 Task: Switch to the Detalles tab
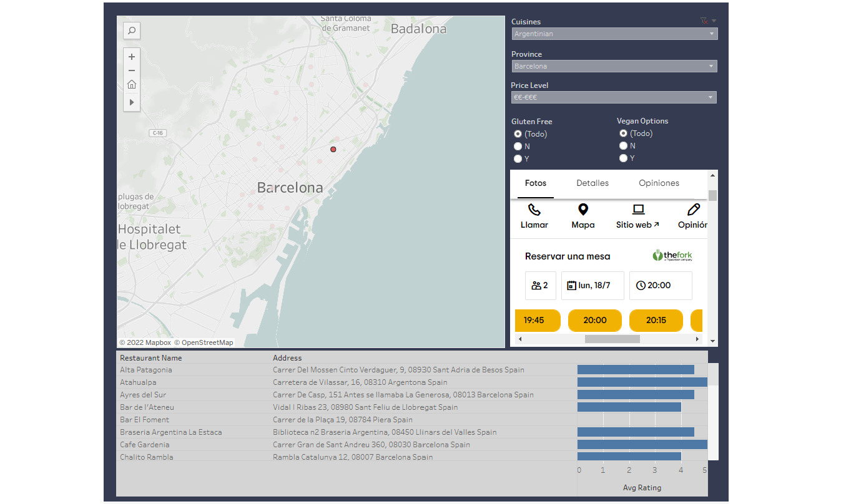coord(593,183)
